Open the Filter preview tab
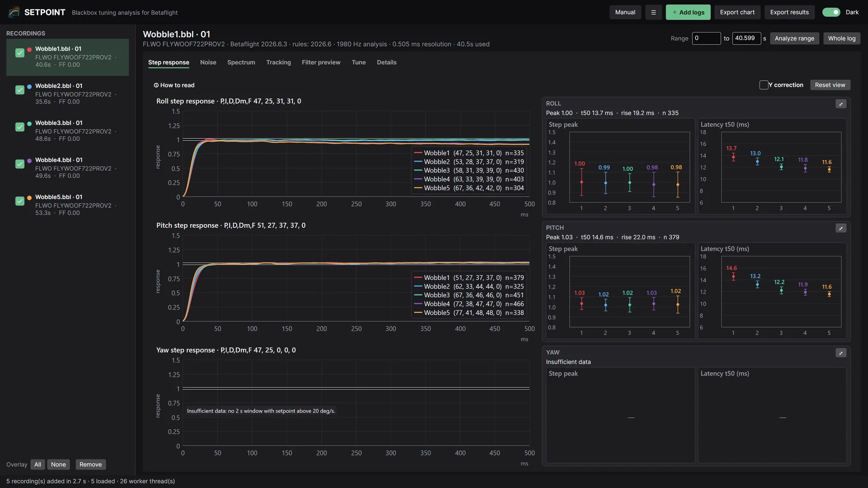 coord(321,62)
